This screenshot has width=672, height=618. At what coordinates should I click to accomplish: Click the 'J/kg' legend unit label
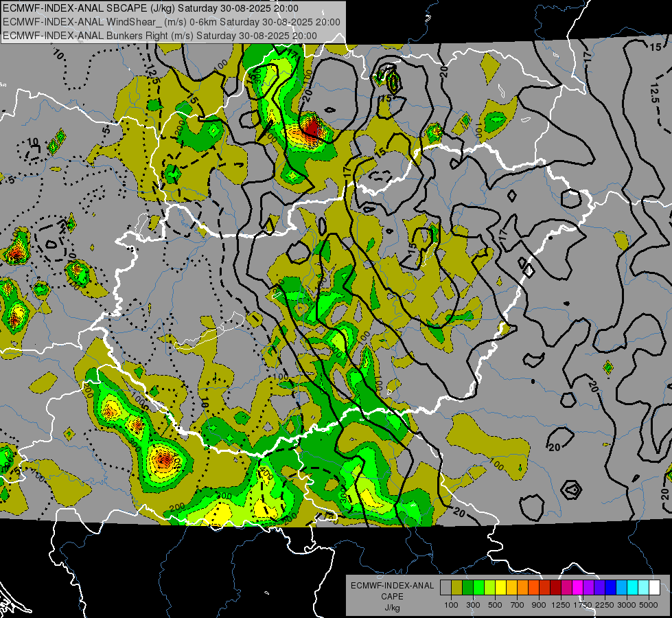tap(392, 608)
